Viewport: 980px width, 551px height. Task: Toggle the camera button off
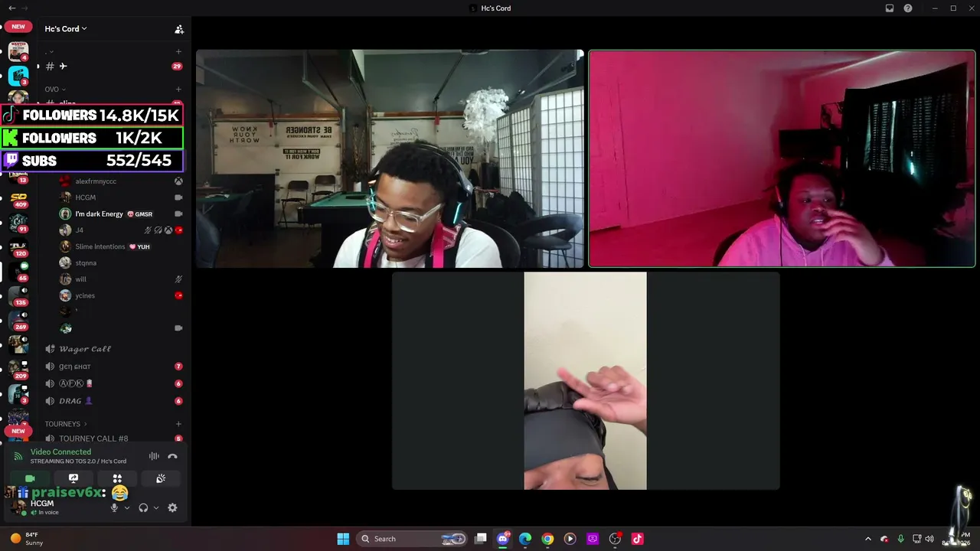[30, 478]
